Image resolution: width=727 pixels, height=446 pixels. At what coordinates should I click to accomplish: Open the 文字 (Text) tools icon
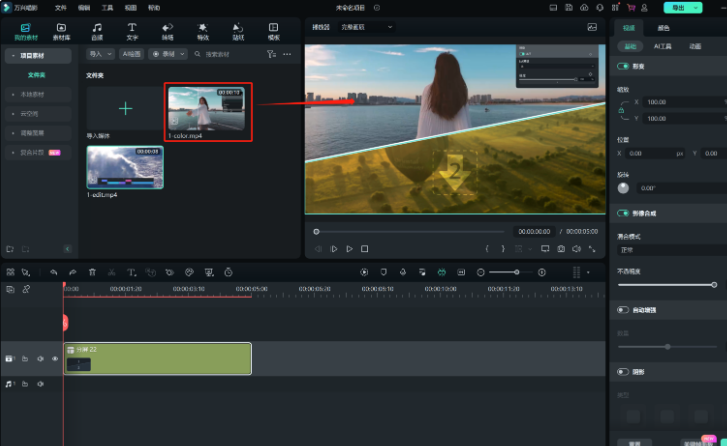click(132, 30)
